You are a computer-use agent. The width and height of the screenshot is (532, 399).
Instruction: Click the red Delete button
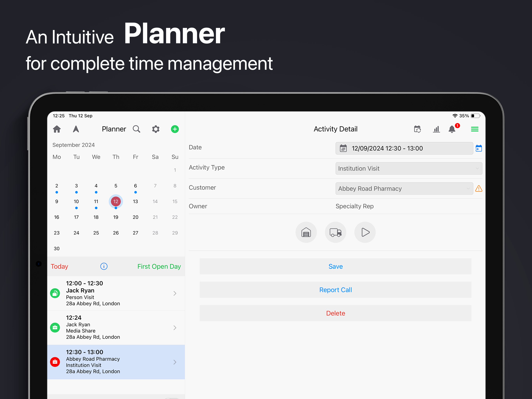pyautogui.click(x=336, y=313)
